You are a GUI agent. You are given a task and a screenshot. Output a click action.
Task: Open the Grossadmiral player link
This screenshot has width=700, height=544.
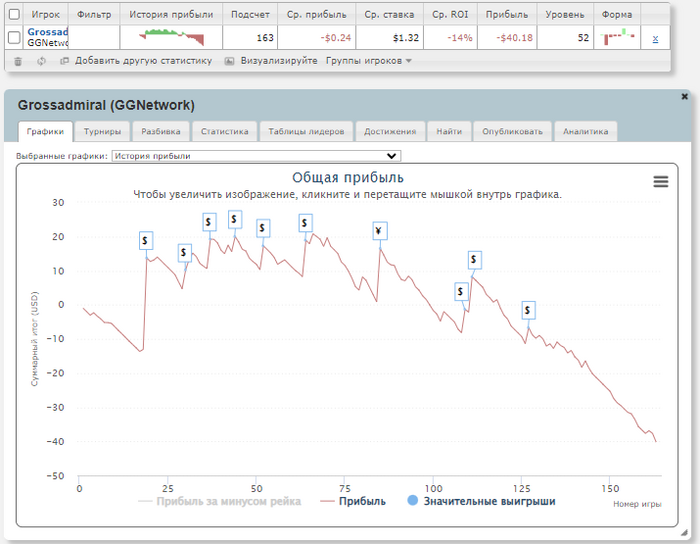(48, 32)
